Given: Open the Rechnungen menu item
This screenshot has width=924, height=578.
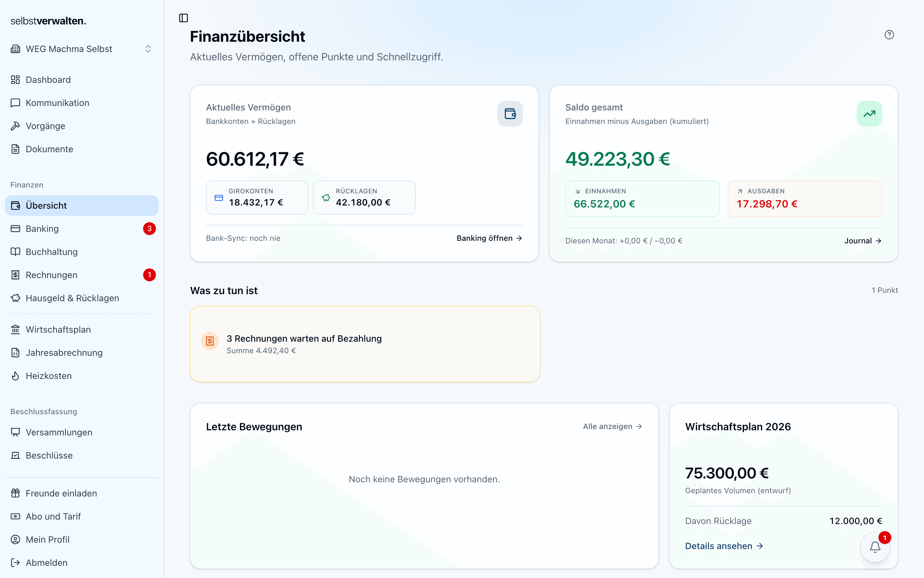Looking at the screenshot, I should point(82,275).
